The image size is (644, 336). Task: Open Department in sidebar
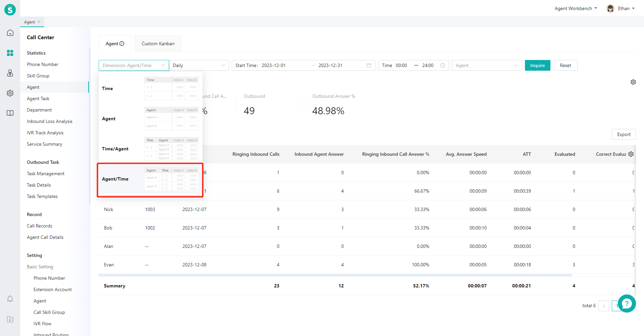click(39, 110)
